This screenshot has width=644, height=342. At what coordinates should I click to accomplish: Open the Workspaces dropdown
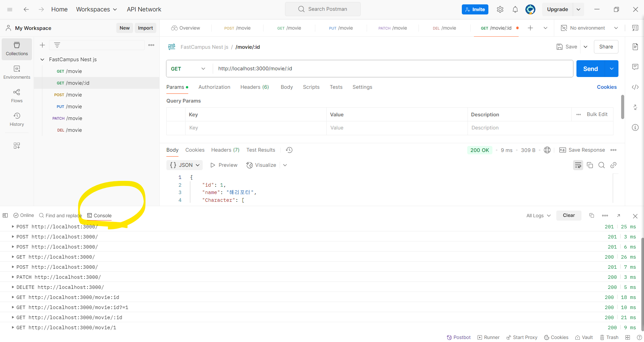point(96,9)
